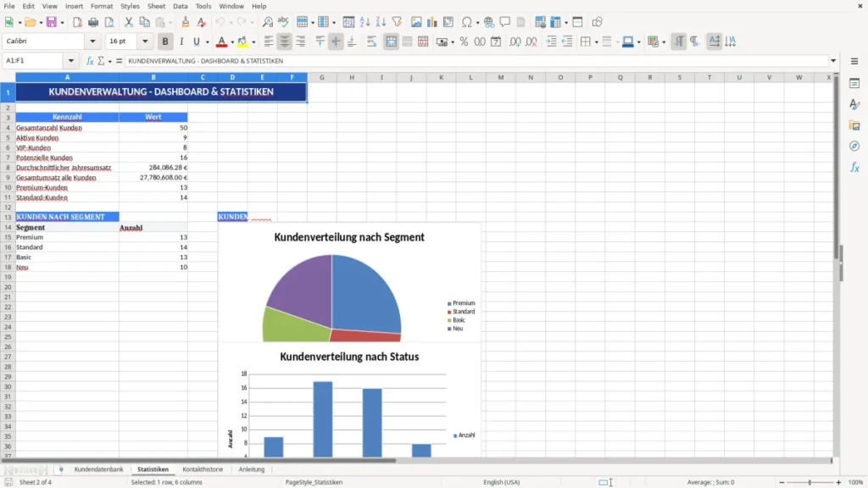Viewport: 868px width, 488px height.
Task: Open the Function Wizard fx icon
Action: point(90,61)
